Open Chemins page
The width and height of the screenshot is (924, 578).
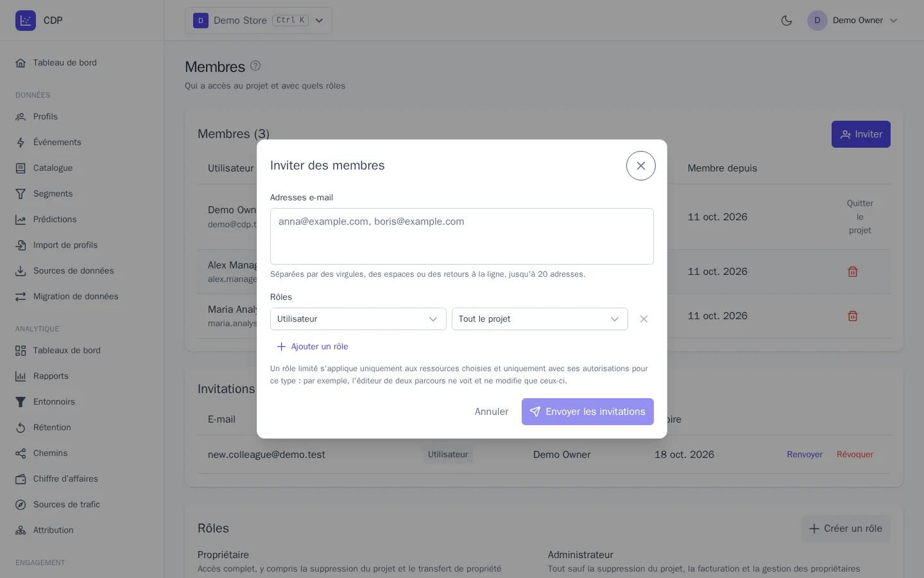click(x=81, y=453)
